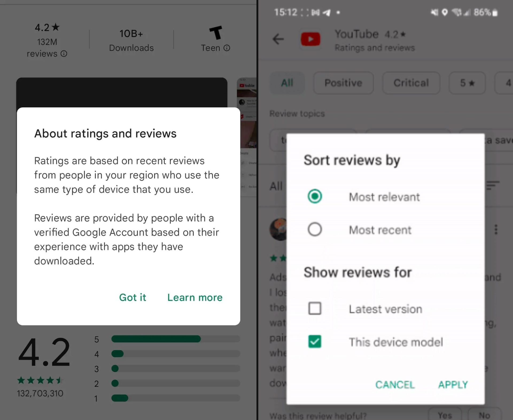This screenshot has width=513, height=420.
Task: Select the Critical filter chip
Action: (x=411, y=83)
